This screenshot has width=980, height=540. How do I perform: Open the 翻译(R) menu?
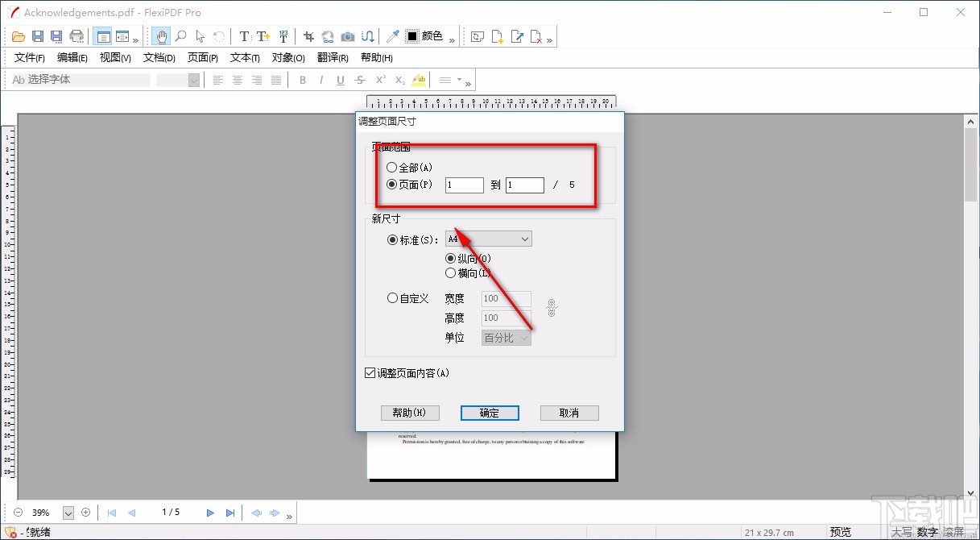(x=333, y=57)
